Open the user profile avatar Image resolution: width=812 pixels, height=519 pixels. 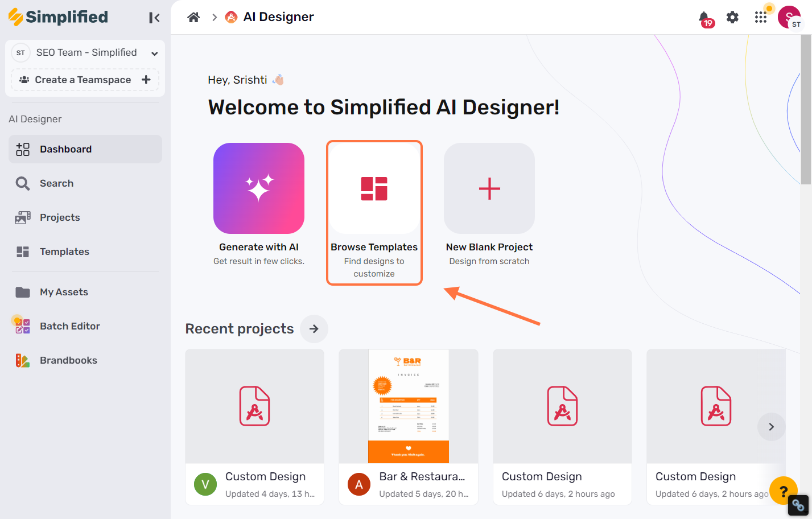click(789, 17)
